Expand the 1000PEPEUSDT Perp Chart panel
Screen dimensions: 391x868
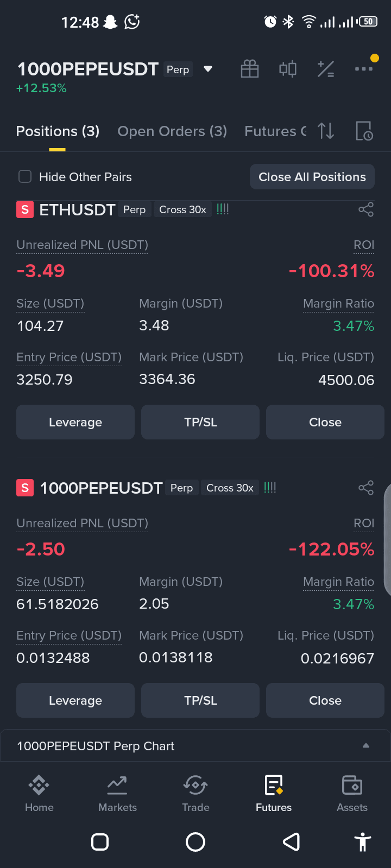[195, 746]
